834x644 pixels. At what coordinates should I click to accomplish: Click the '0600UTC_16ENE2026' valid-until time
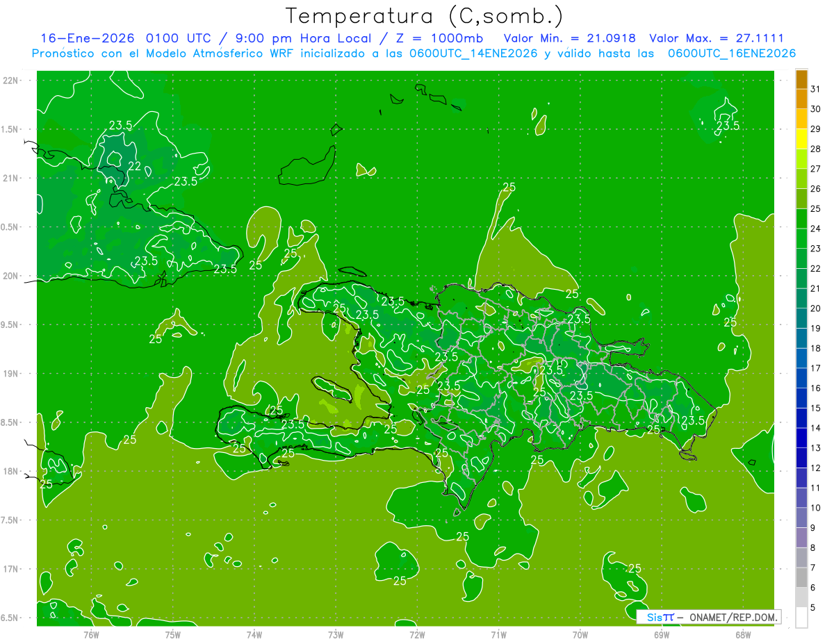point(732,53)
